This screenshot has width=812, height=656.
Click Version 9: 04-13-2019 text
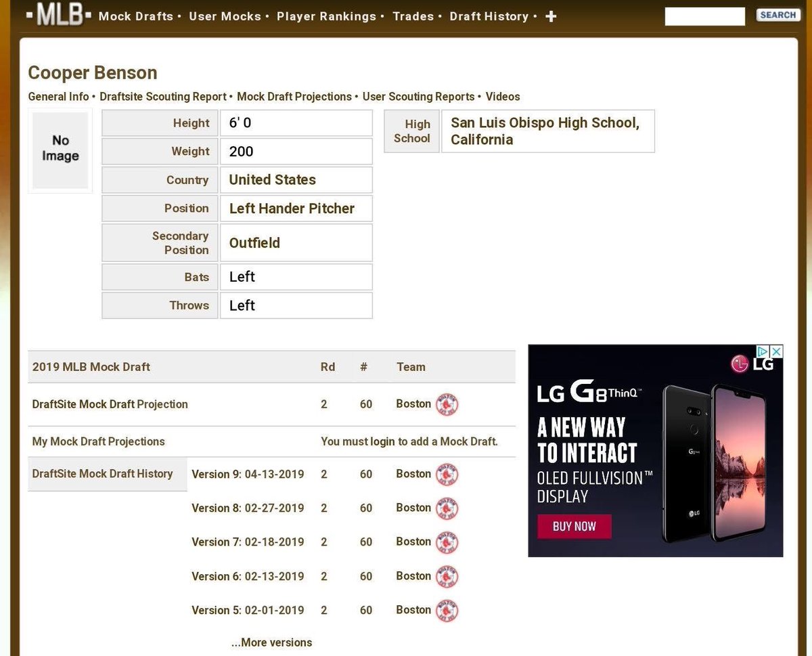[248, 475]
